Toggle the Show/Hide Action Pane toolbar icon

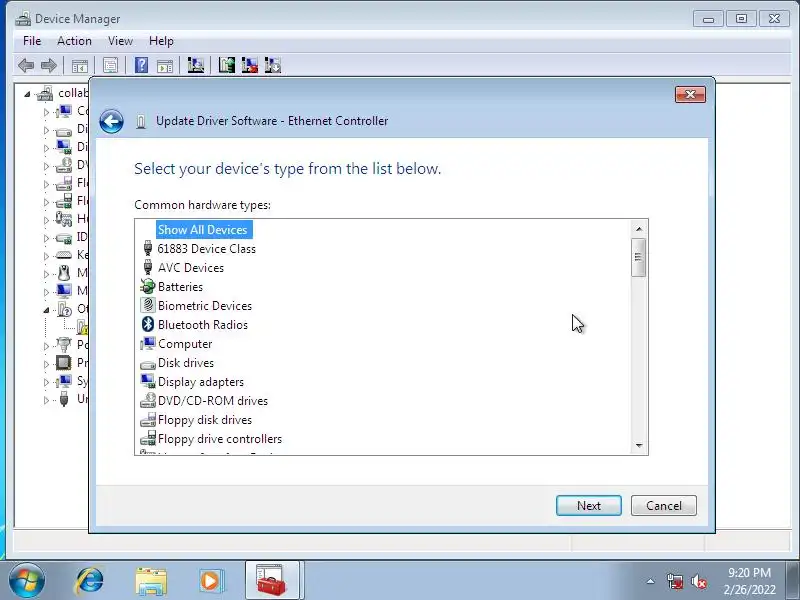pyautogui.click(x=165, y=65)
